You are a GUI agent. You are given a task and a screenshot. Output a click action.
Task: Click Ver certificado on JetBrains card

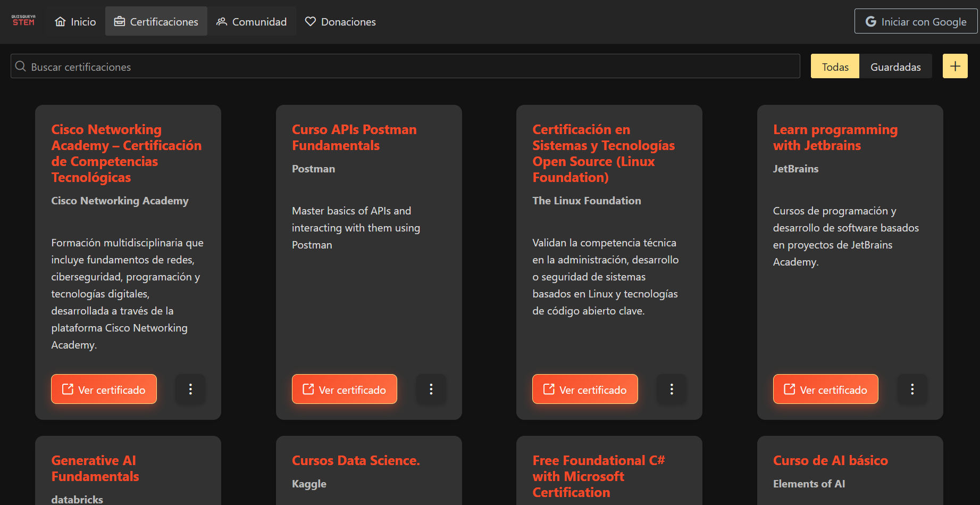click(825, 389)
